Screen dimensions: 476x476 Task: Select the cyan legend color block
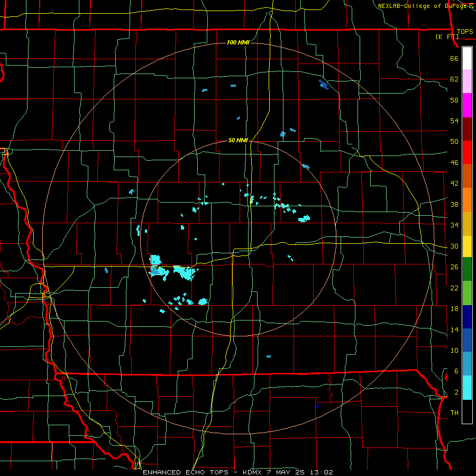click(467, 388)
